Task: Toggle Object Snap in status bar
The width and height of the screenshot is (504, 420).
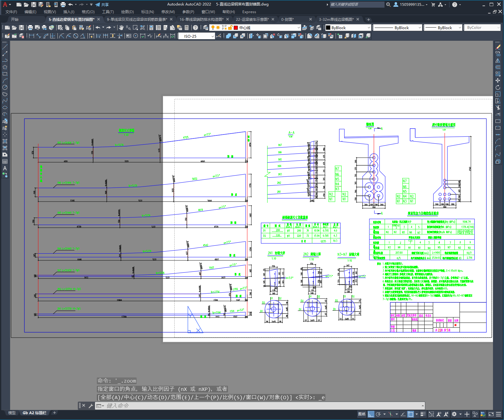Action: (x=411, y=414)
